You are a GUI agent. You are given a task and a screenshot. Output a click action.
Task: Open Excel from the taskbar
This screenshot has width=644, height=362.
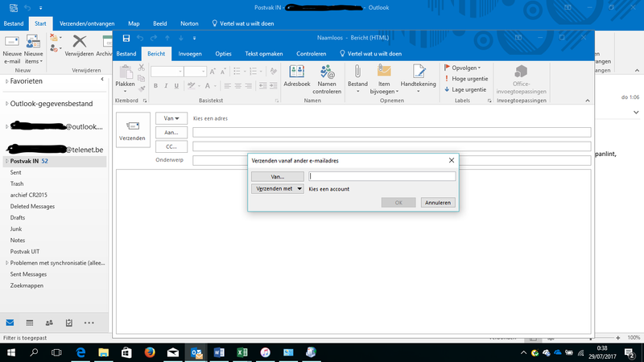pyautogui.click(x=242, y=352)
